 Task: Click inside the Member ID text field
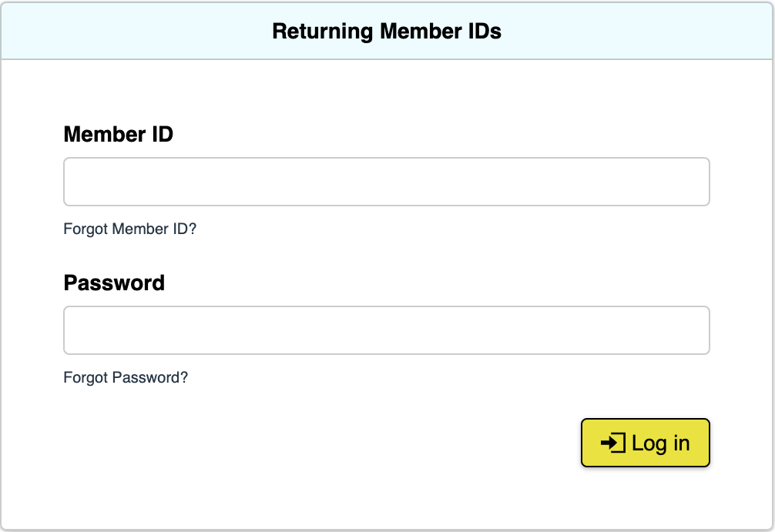[386, 182]
